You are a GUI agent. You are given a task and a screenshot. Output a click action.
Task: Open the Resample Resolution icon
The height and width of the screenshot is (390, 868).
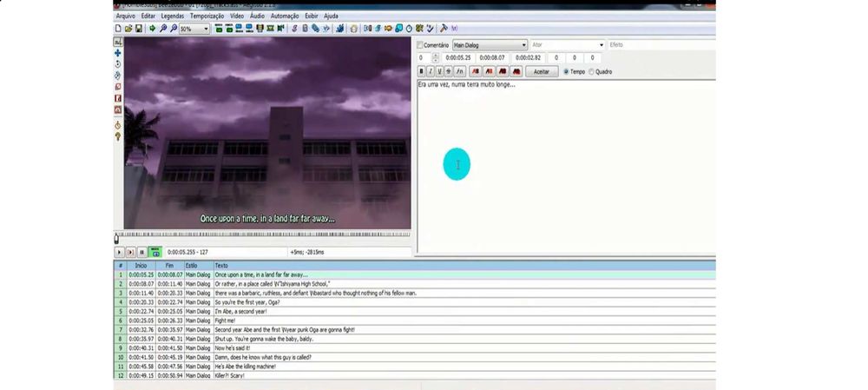click(398, 29)
